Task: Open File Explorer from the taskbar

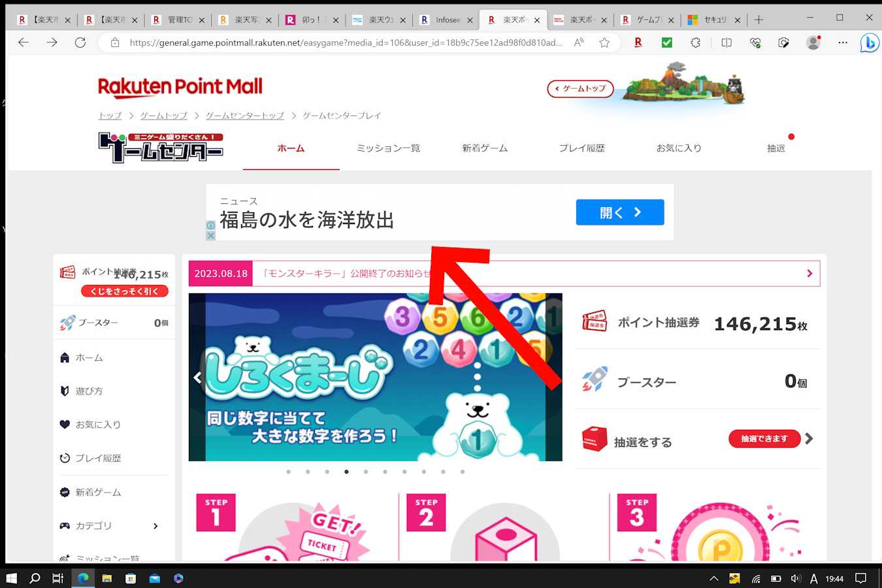Action: tap(106, 578)
